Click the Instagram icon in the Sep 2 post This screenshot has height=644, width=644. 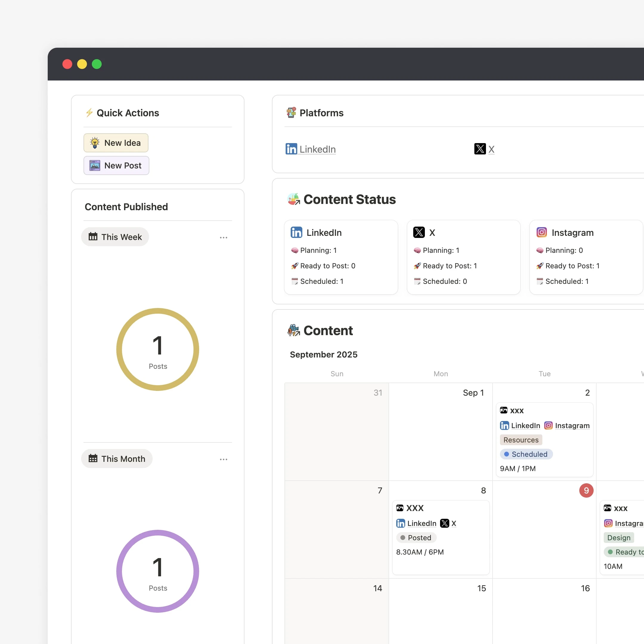pos(548,425)
